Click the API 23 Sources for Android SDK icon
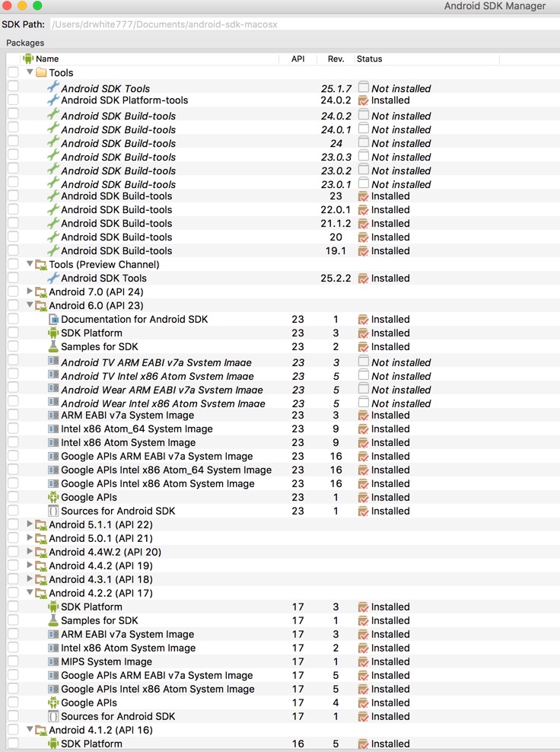560x752 pixels. coord(53,511)
